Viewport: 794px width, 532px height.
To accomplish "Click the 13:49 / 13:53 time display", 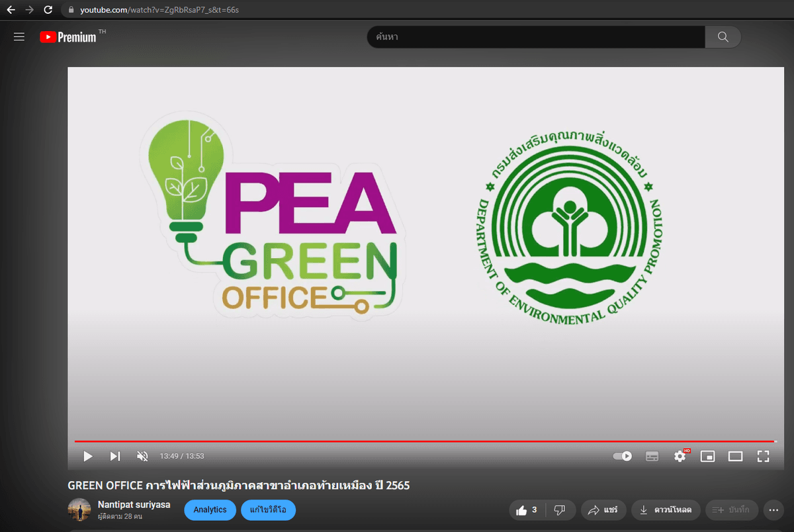I will pyautogui.click(x=182, y=456).
